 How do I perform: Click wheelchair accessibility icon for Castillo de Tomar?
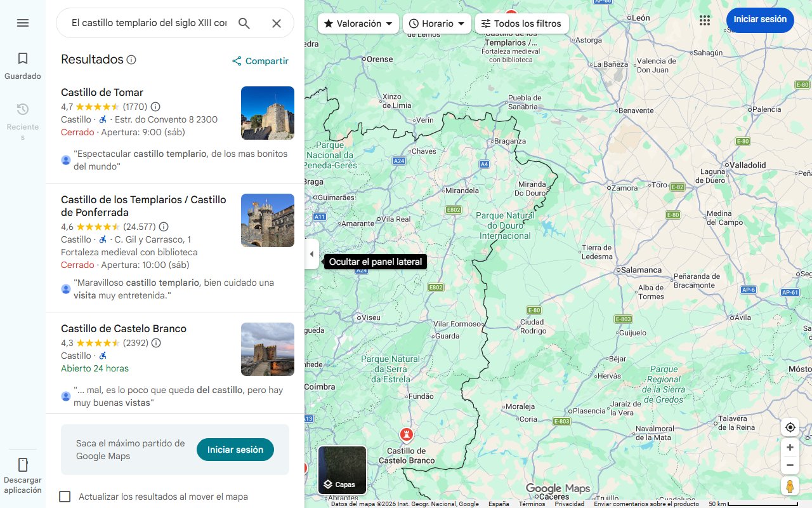tap(103, 119)
